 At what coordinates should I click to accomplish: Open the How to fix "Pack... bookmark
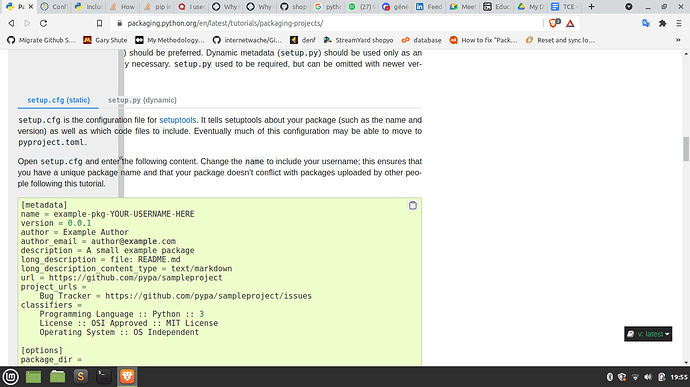pos(483,40)
